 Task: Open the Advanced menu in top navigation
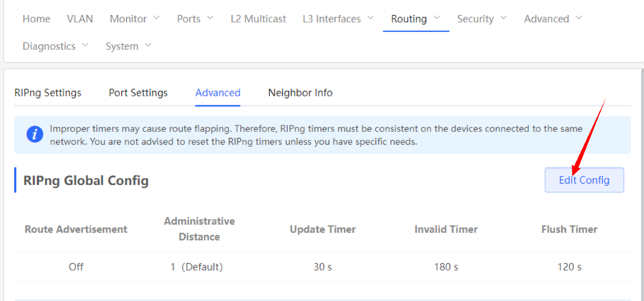(x=553, y=19)
